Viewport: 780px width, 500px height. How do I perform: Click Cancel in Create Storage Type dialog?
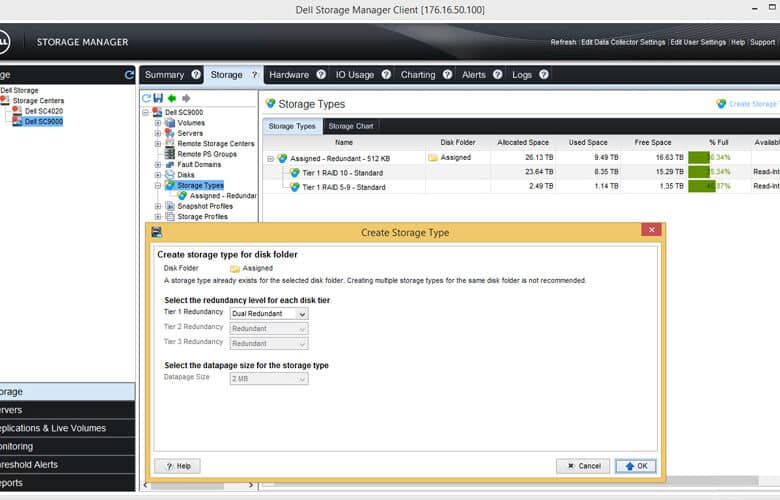tap(583, 466)
